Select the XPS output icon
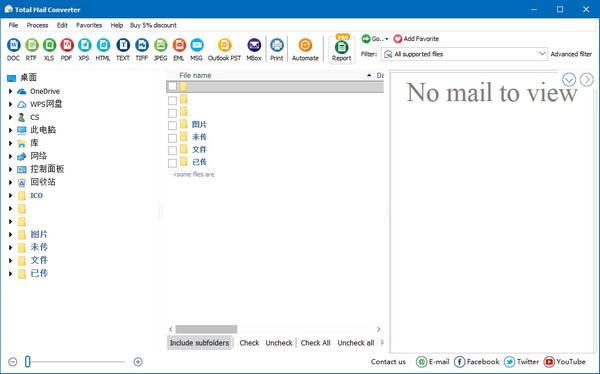The height and width of the screenshot is (374, 600). pyautogui.click(x=84, y=45)
